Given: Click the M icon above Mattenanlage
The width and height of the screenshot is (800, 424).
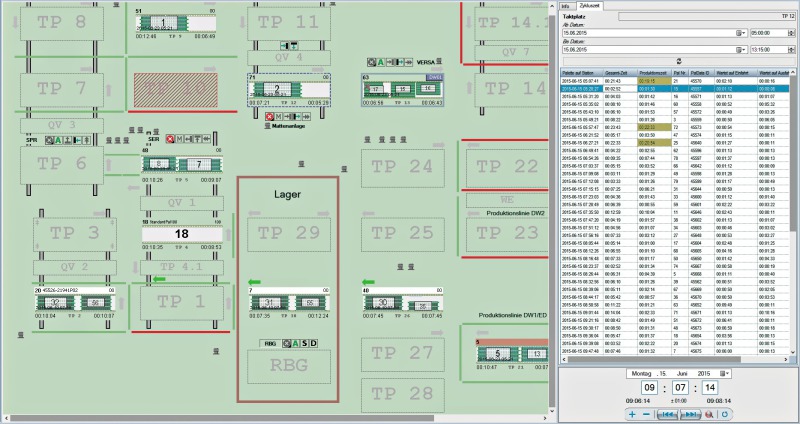Looking at the screenshot, I should [x=279, y=116].
